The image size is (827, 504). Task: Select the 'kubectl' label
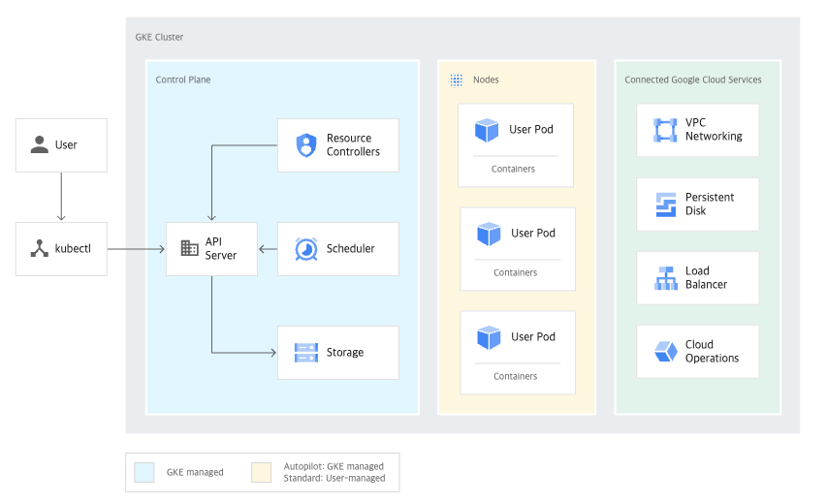click(73, 248)
